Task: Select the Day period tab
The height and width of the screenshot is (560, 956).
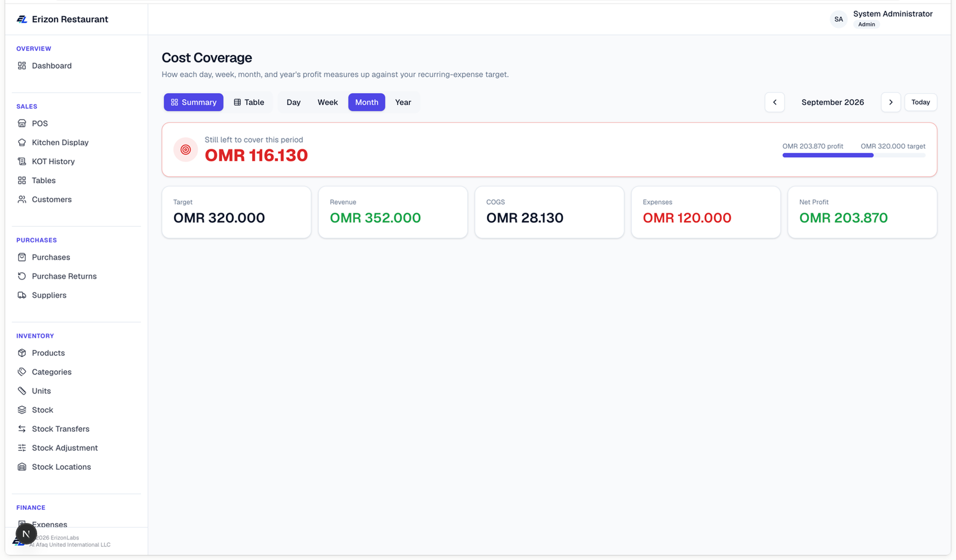Action: tap(293, 102)
